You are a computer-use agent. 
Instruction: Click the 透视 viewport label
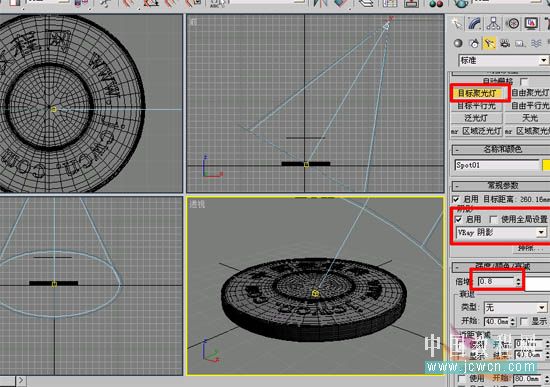197,204
